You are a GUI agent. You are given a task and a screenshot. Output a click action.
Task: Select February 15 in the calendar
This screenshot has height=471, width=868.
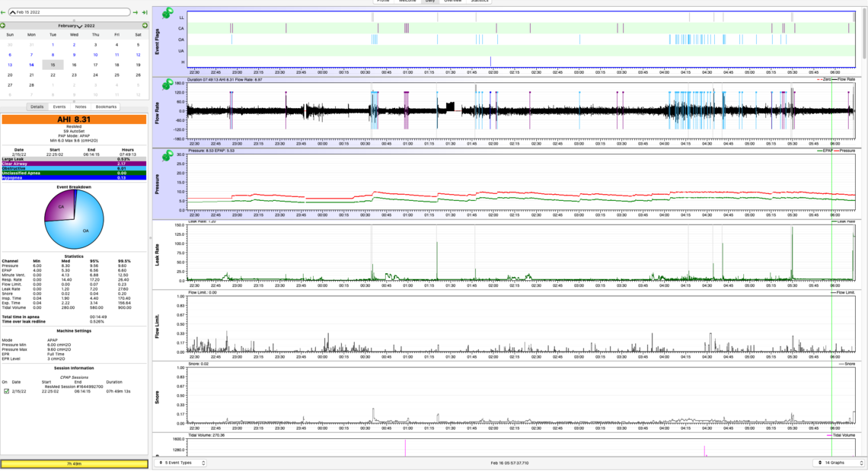point(53,65)
